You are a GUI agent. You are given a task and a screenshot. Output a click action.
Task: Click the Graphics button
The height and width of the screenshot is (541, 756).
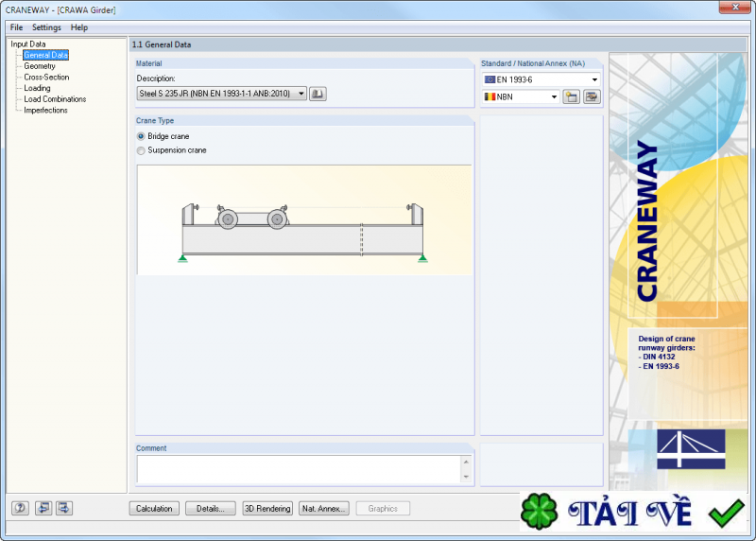click(383, 508)
